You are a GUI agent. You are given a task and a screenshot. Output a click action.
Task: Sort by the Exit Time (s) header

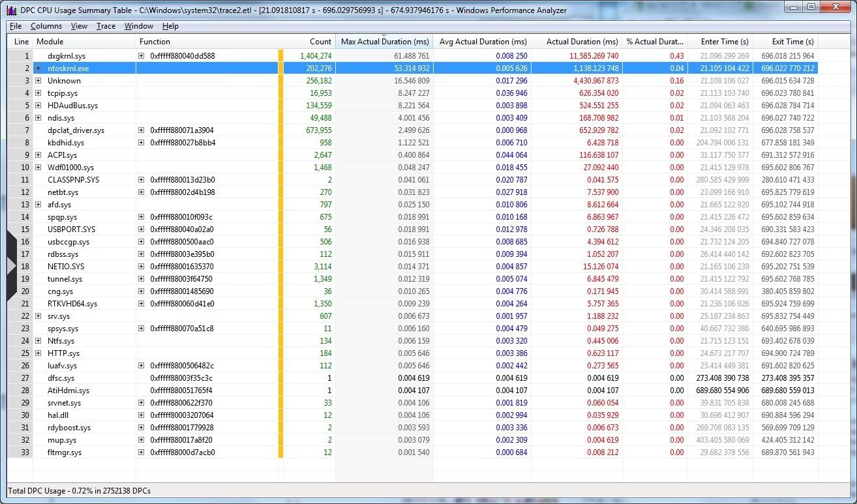click(x=785, y=42)
